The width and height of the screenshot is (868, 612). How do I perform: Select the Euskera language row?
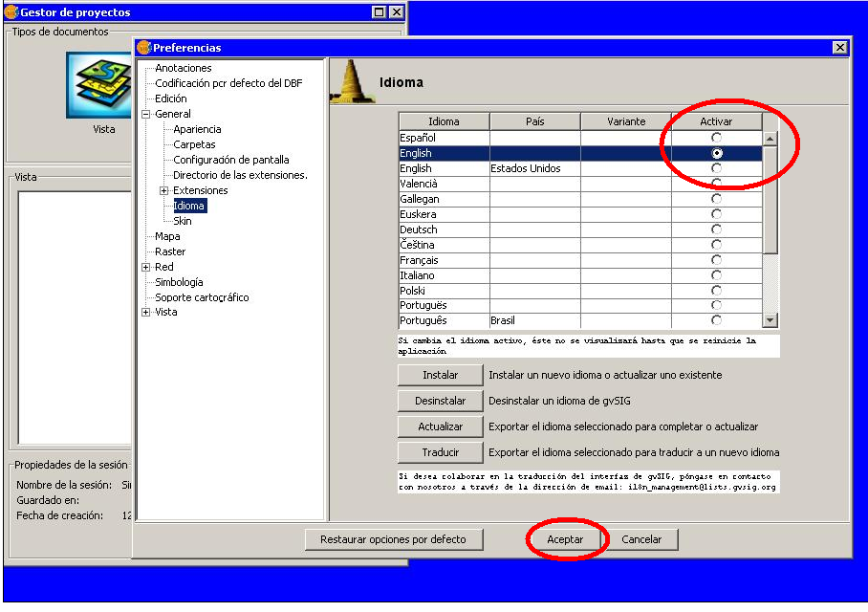[x=580, y=214]
